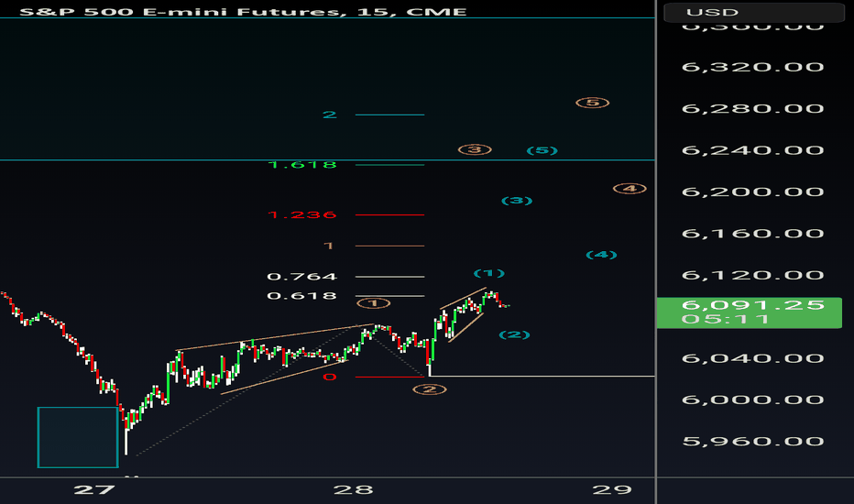Click date label 28 on time axis
Screen dimensions: 854x504
click(354, 490)
